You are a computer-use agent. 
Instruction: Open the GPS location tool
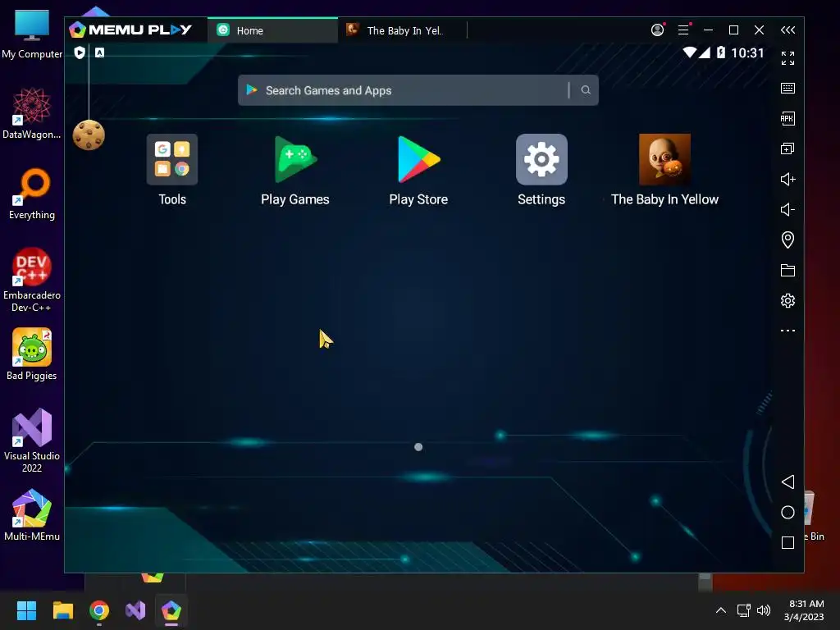click(x=787, y=240)
